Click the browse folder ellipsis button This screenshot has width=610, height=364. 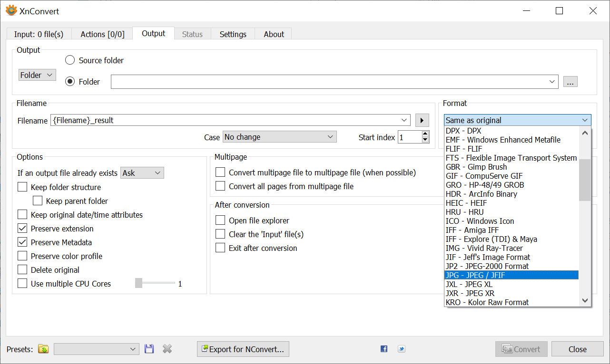(571, 82)
